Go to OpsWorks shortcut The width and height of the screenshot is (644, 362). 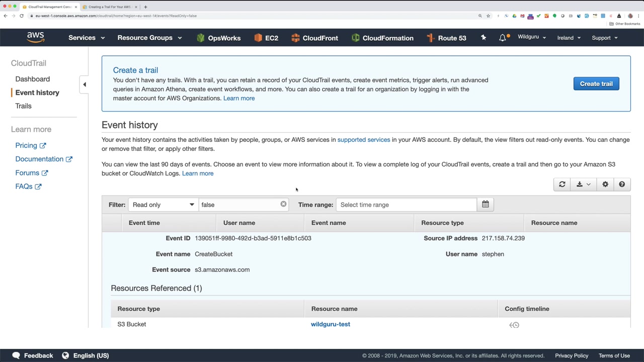click(x=219, y=38)
